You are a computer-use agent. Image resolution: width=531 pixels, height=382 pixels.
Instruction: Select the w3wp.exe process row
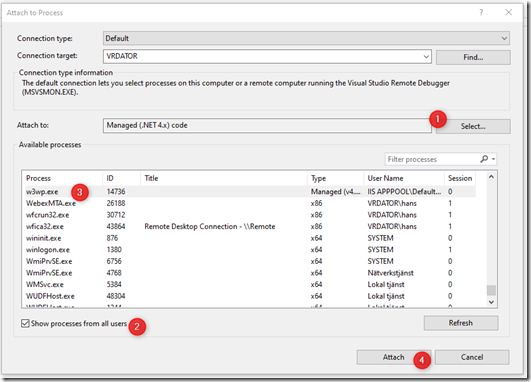coord(250,192)
